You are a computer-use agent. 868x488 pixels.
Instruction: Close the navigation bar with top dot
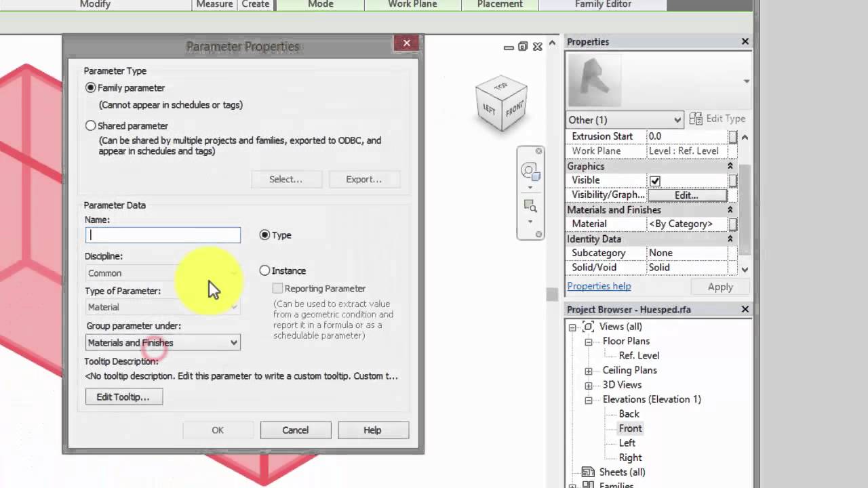pyautogui.click(x=539, y=150)
